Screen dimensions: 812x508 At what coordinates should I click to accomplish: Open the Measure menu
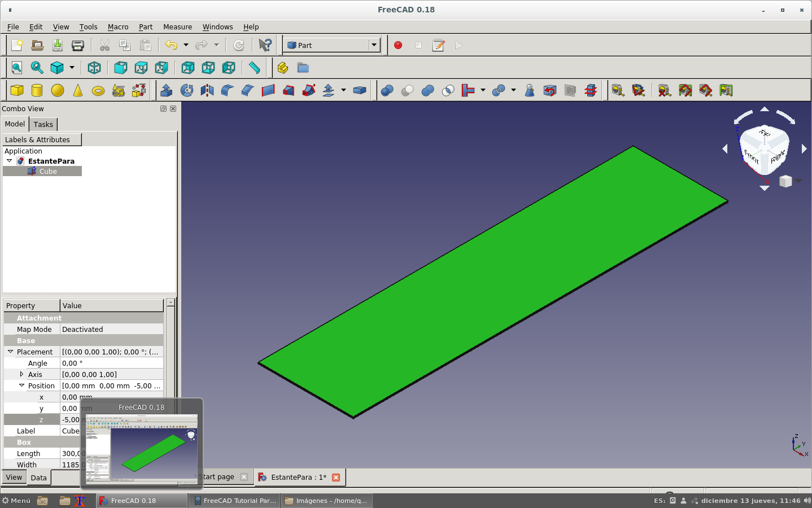[x=178, y=27]
